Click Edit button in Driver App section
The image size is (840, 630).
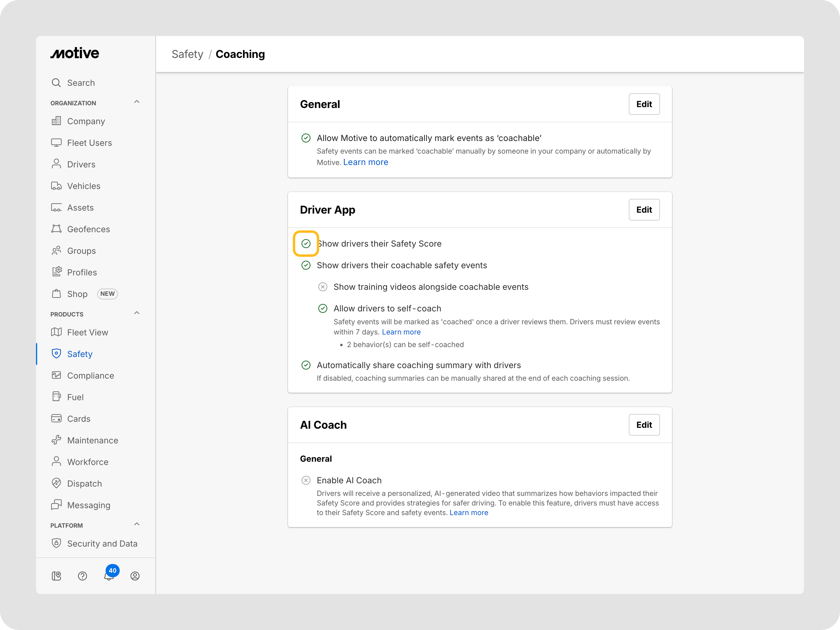(644, 210)
